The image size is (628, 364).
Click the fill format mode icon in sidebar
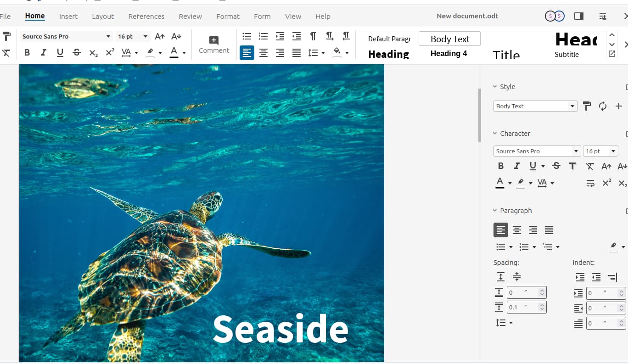click(587, 106)
